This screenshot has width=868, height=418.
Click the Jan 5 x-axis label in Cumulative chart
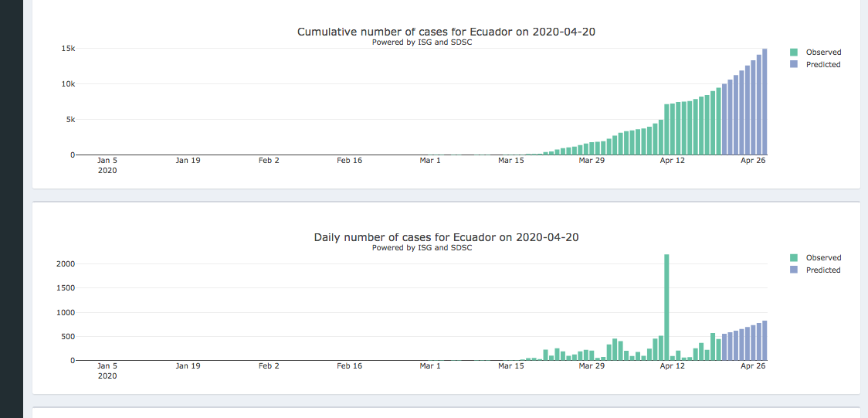[x=107, y=161]
